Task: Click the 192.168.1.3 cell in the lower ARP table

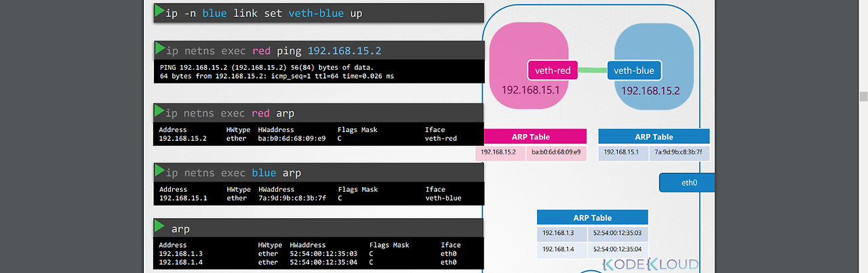Action: coord(562,234)
